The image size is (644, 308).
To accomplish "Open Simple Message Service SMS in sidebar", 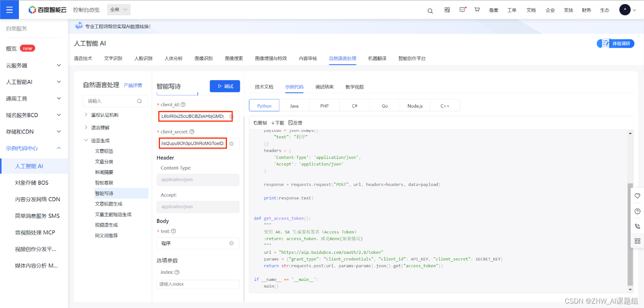I will pyautogui.click(x=37, y=216).
